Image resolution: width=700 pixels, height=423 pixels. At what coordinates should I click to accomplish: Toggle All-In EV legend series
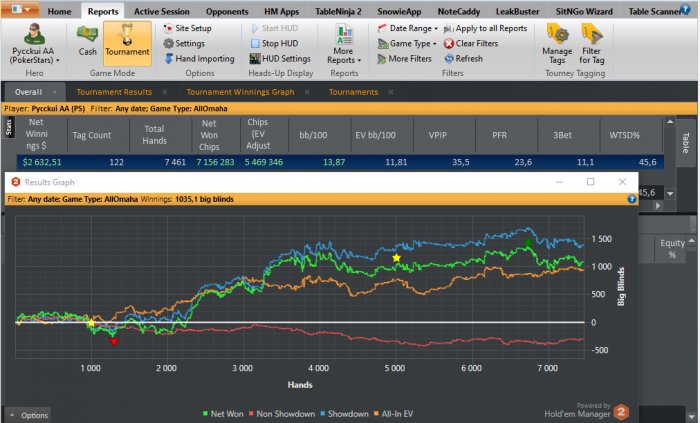(394, 414)
